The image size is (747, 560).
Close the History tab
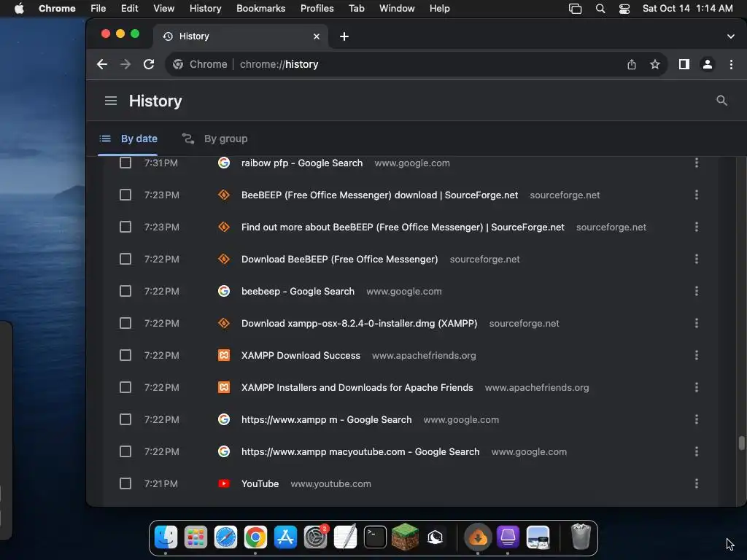(x=317, y=36)
